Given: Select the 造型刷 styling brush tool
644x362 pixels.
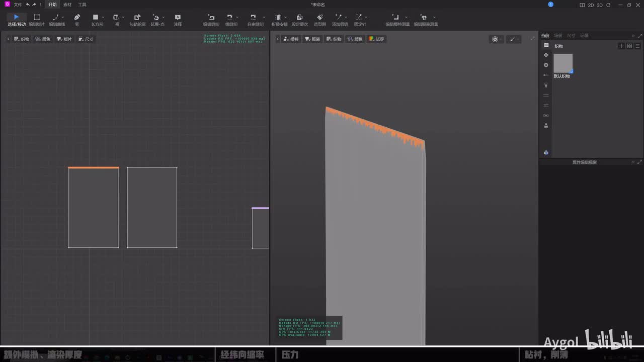Looking at the screenshot, I should click(x=320, y=20).
